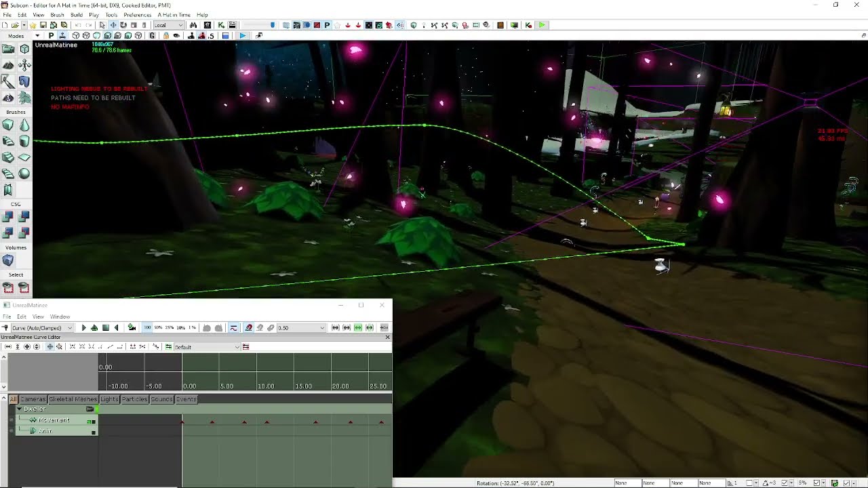Add a Cone brush
Viewport: 868px width, 488px height.
(24, 125)
